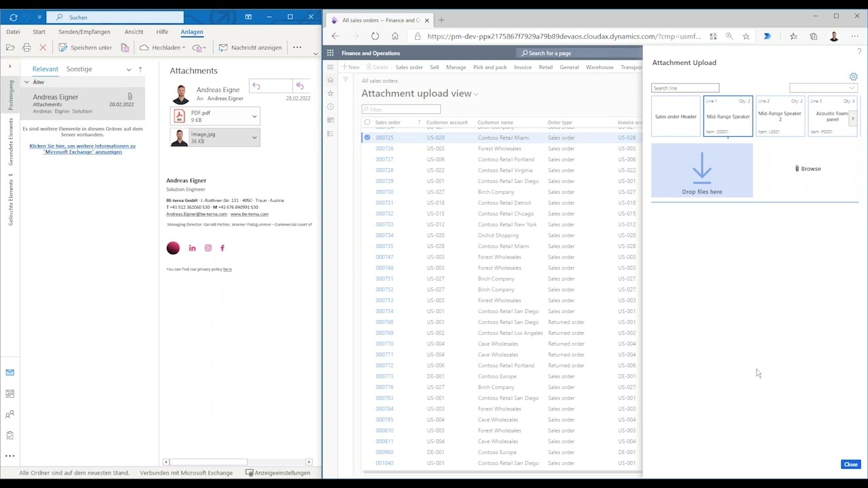Click the Reply All arrows in reading pane
Image resolution: width=868 pixels, height=488 pixels.
[x=300, y=86]
